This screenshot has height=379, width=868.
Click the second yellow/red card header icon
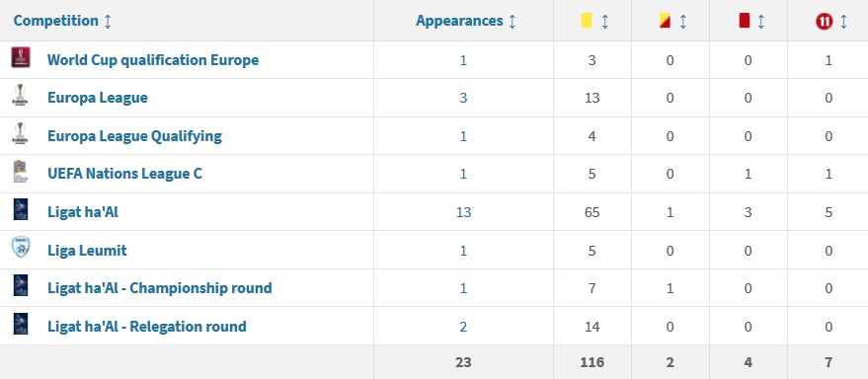pos(665,21)
